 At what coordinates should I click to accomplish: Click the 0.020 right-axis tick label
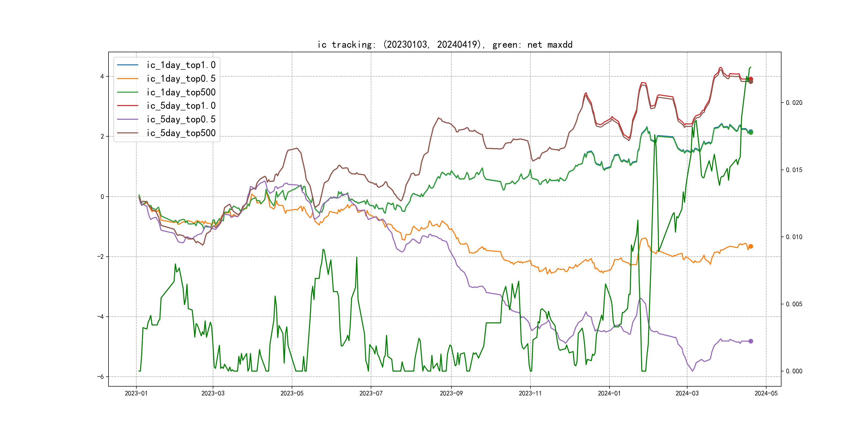pyautogui.click(x=794, y=103)
